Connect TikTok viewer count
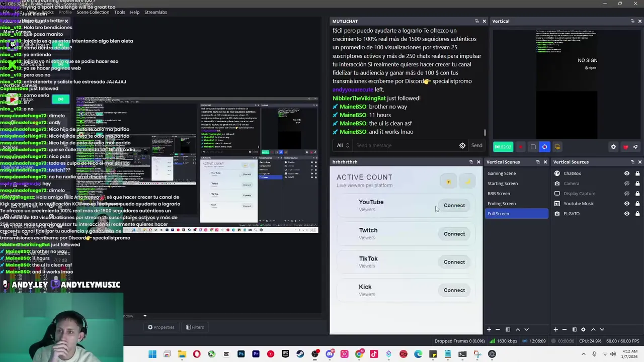Viewport: 644px width, 362px height. [454, 262]
